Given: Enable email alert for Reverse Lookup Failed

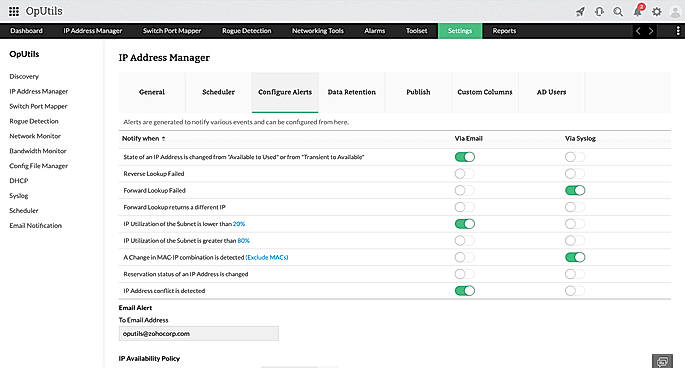Looking at the screenshot, I should click(x=464, y=174).
